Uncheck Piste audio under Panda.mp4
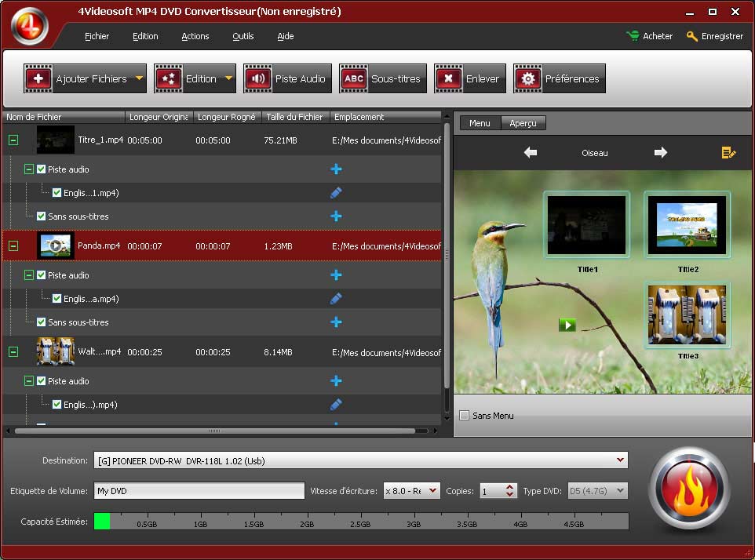Screen dimensions: 755x560 point(42,275)
